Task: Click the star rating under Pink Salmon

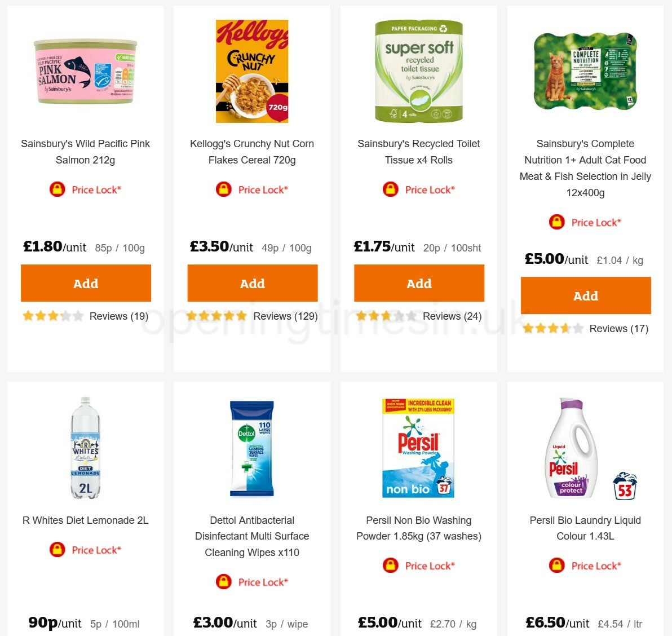Action: [x=52, y=316]
